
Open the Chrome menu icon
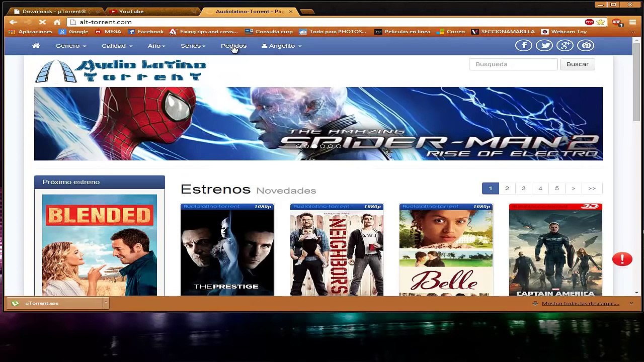tap(632, 22)
